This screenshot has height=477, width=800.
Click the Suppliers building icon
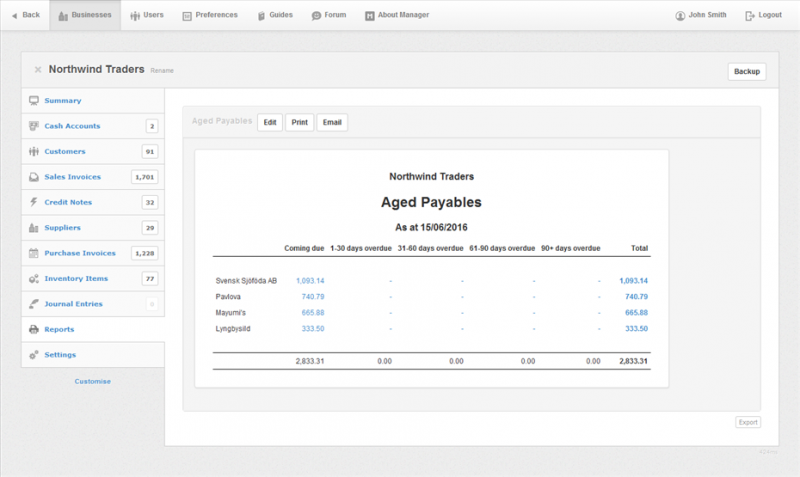[34, 228]
